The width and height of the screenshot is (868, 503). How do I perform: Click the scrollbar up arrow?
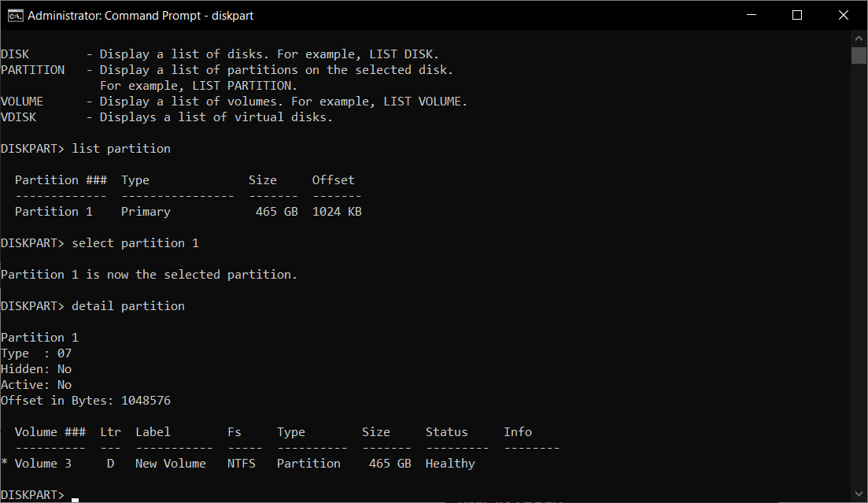pyautogui.click(x=859, y=39)
